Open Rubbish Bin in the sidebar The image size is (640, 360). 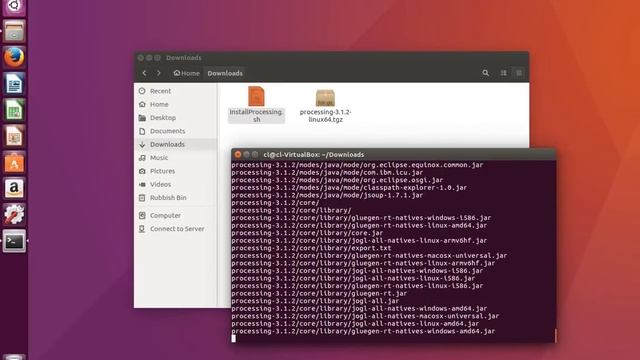click(x=176, y=198)
